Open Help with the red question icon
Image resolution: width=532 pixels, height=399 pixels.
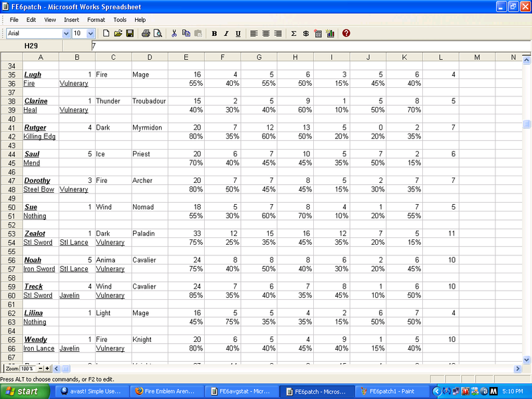346,33
